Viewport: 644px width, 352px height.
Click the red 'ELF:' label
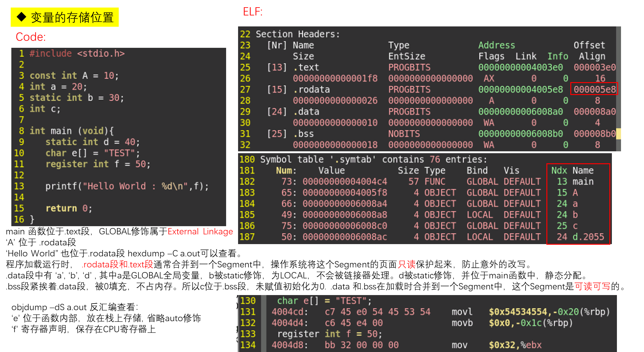pyautogui.click(x=253, y=12)
